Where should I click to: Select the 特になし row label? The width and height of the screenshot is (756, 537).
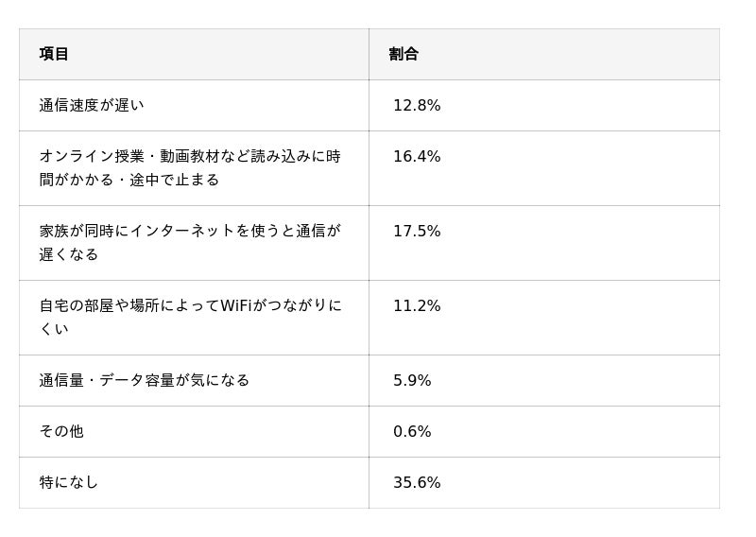click(68, 482)
